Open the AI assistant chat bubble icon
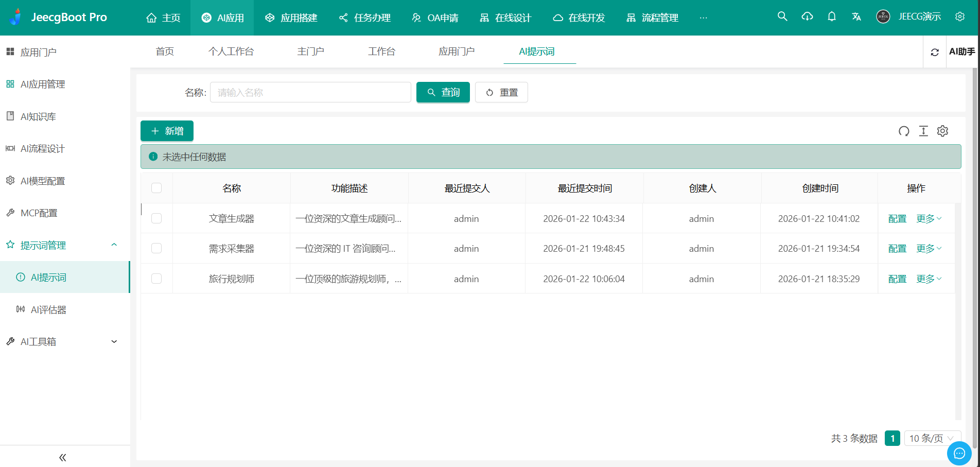 (958, 453)
